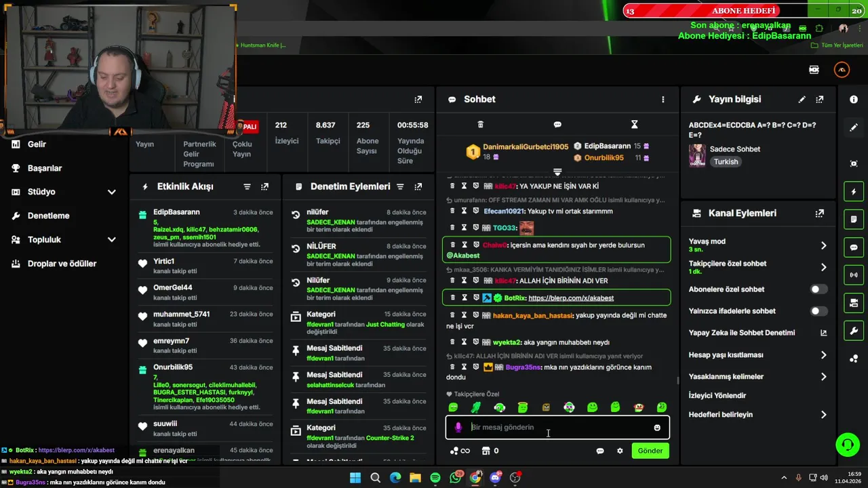Screen dimensions: 868x488
Task: Focus the Bir mesaj gönderin input field
Action: (557, 428)
